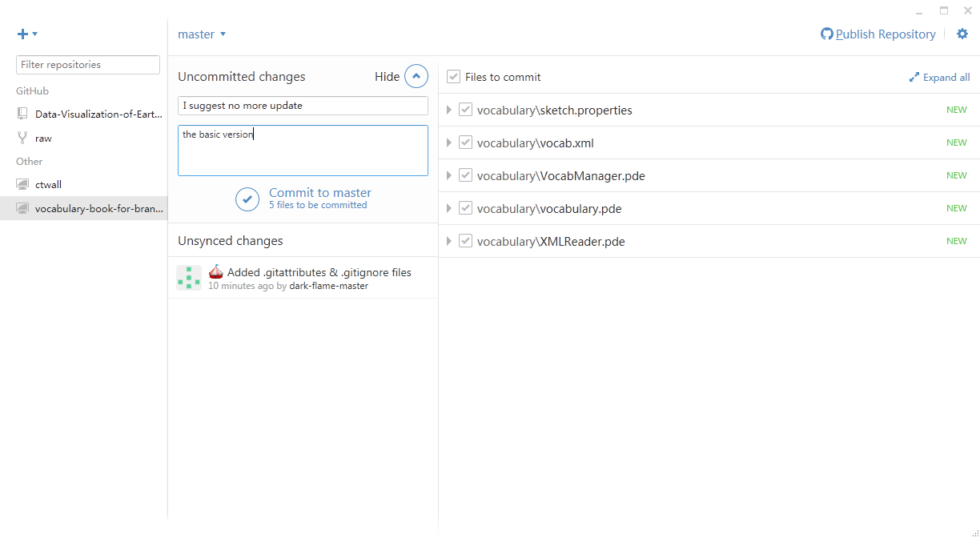The image size is (980, 538).
Task: Uncheck vocabulary\VocabManager.pde checkbox
Action: click(465, 175)
